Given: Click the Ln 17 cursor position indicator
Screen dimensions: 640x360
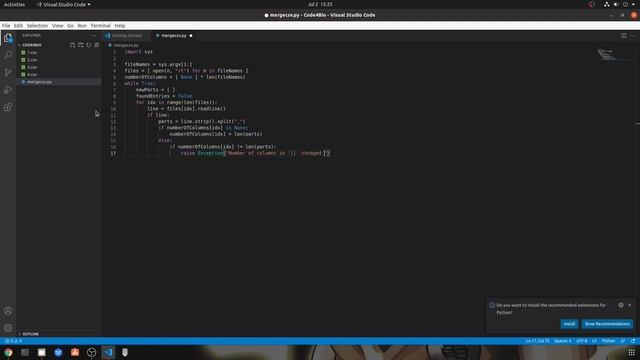Looking at the screenshot, I should [537, 341].
